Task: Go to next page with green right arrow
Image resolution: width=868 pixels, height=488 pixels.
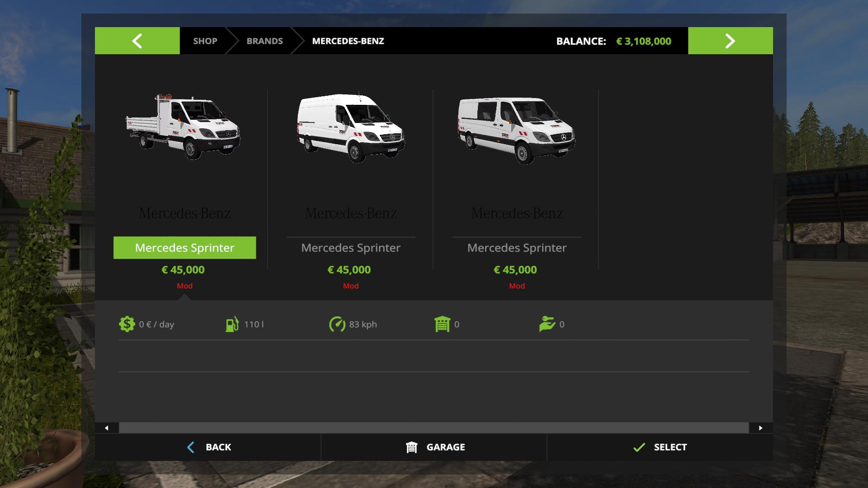Action: pyautogui.click(x=730, y=41)
